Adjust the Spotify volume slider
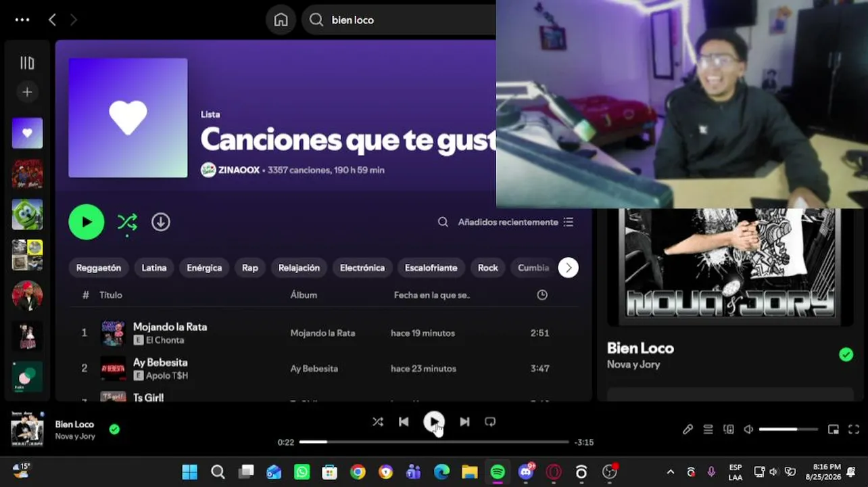The height and width of the screenshot is (487, 868). (789, 430)
